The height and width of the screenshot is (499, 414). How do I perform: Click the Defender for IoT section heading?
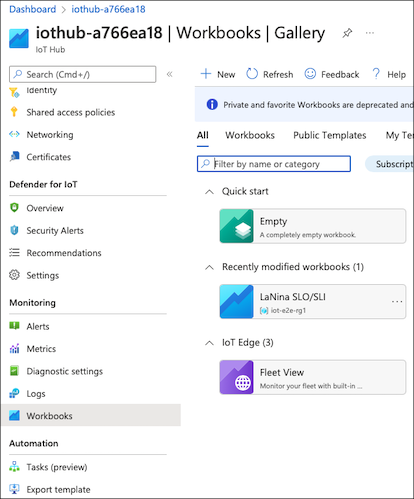click(x=43, y=184)
